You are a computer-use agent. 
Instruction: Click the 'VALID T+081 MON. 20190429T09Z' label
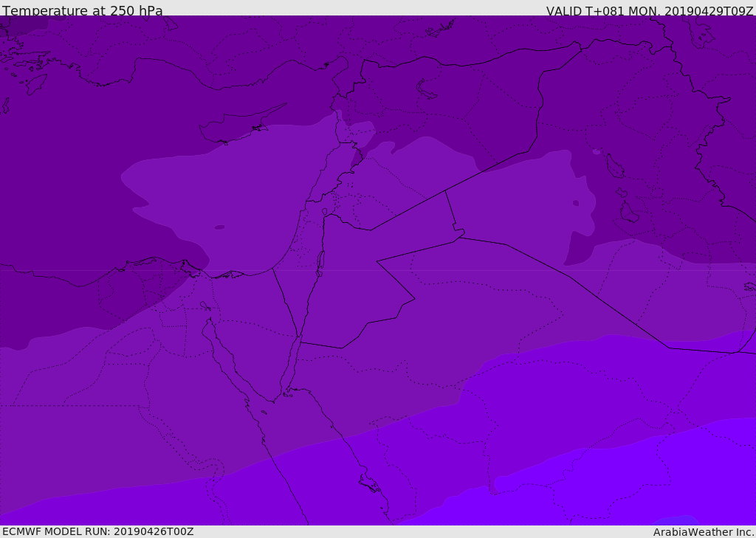(650, 11)
